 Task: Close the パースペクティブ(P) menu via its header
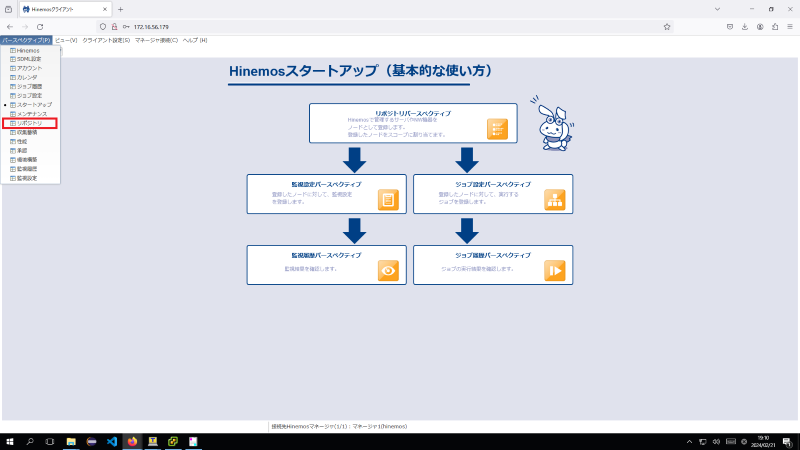[x=26, y=40]
